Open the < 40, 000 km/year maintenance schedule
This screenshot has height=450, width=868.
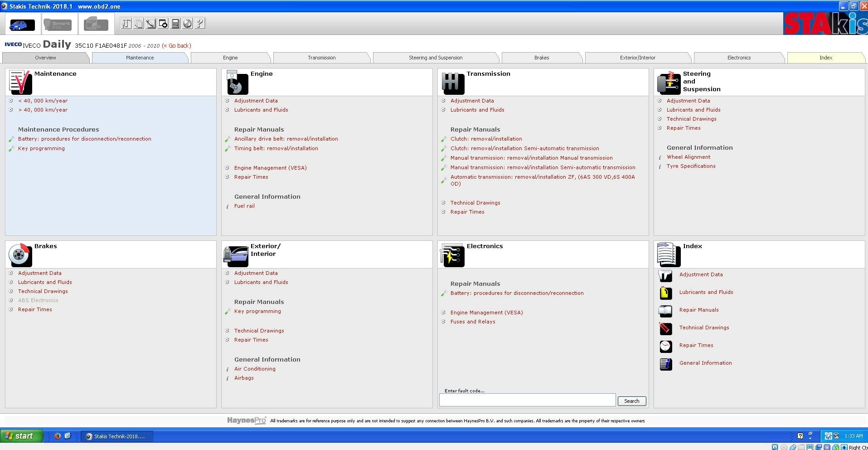pos(43,101)
